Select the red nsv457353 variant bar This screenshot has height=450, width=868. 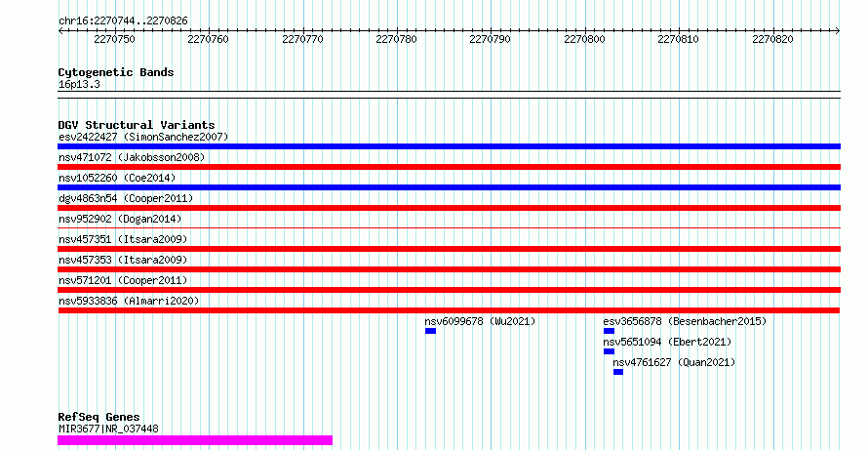(449, 269)
